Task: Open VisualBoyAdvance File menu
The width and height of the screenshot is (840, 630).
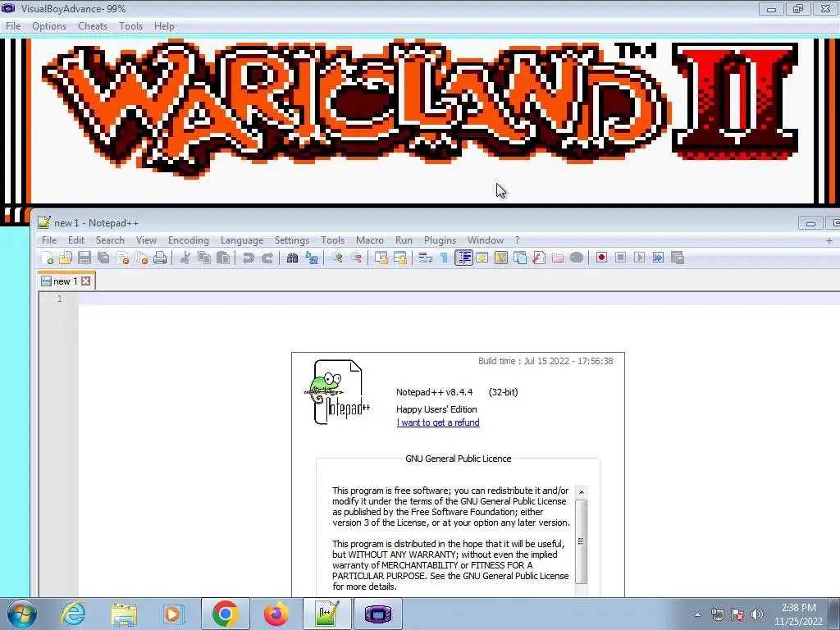Action: coord(13,26)
